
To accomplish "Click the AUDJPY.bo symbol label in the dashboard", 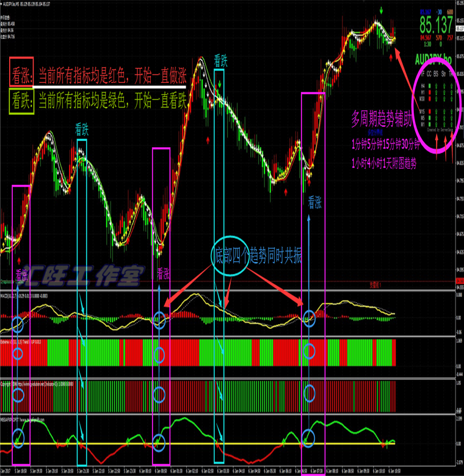I will 433,60.
